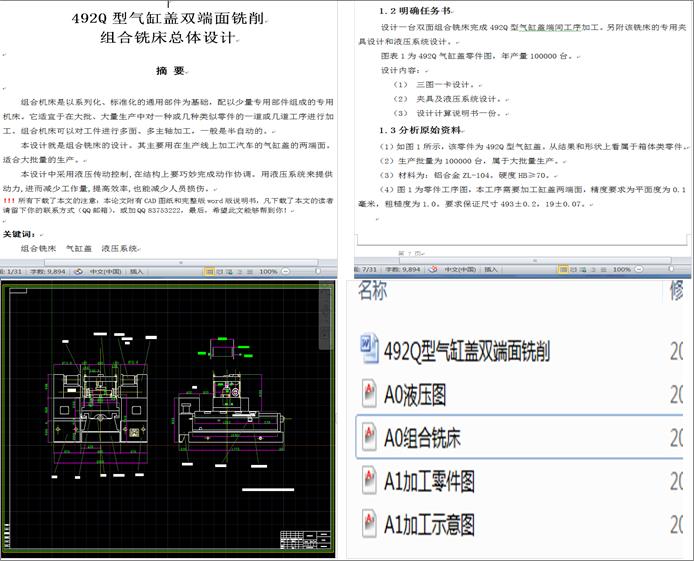Switch to Draft view in the page 7/31 window
The image size is (694, 561).
603,269
